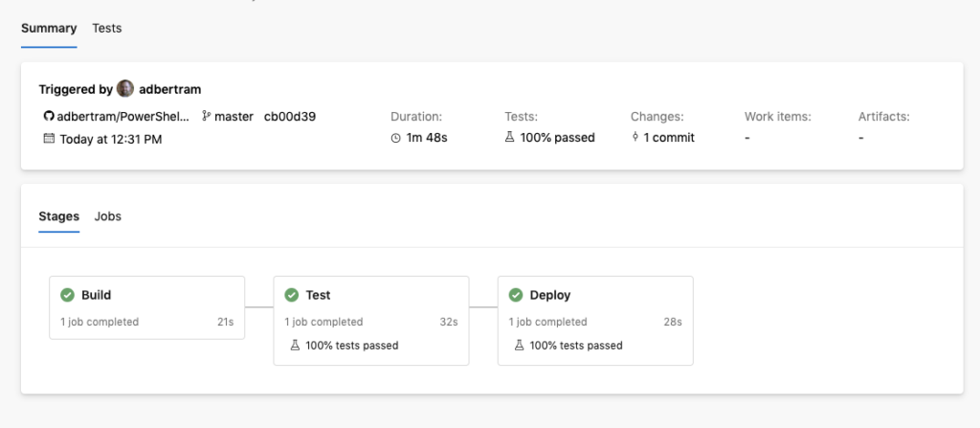Select the Stages tab

click(58, 216)
